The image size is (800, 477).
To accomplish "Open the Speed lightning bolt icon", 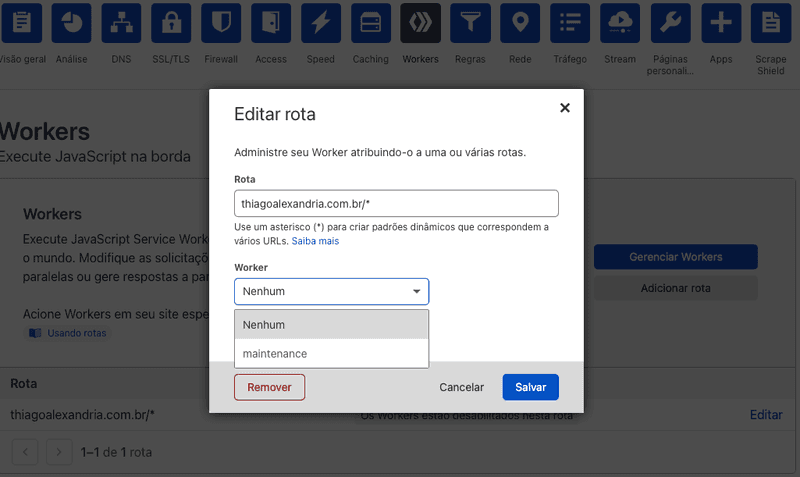I will [321, 23].
